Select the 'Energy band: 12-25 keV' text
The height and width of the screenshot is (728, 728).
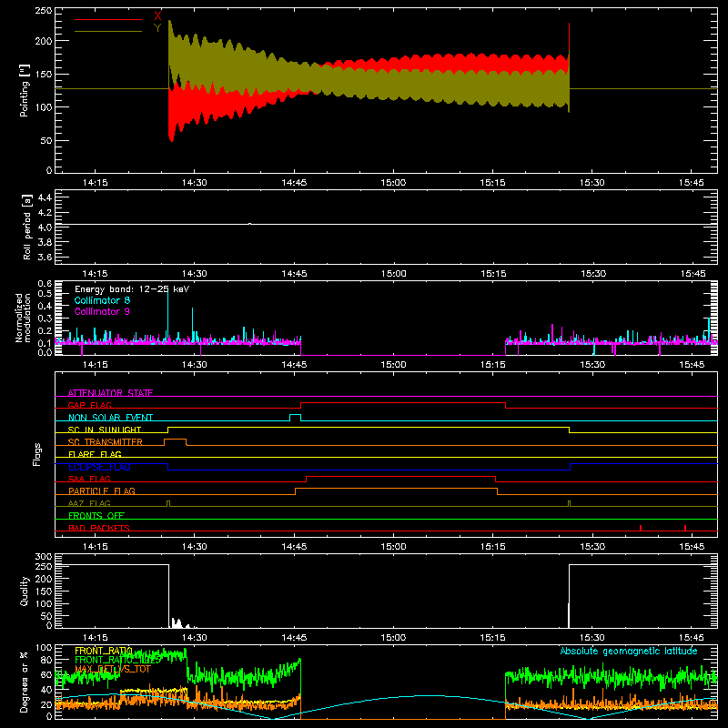132,289
